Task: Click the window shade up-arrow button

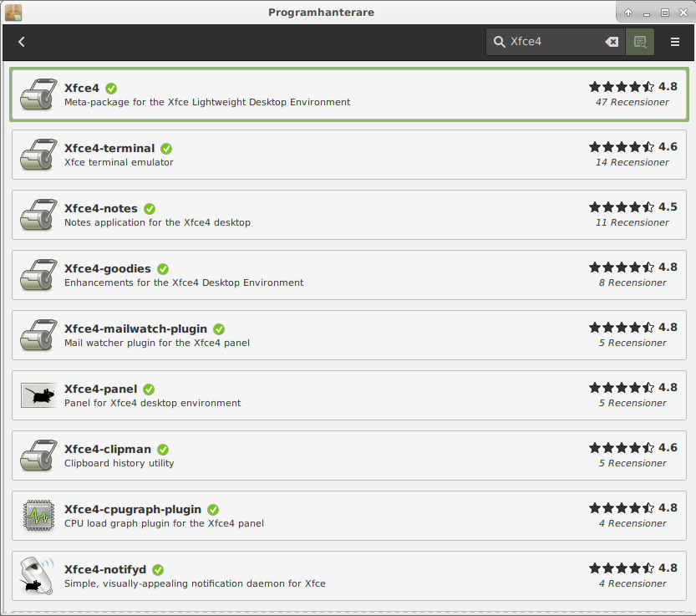Action: coord(628,13)
